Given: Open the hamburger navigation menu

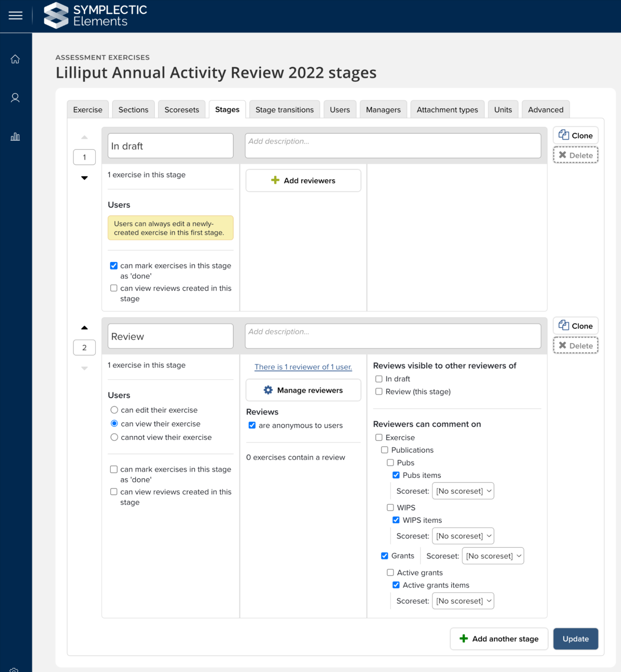Looking at the screenshot, I should tap(15, 15).
